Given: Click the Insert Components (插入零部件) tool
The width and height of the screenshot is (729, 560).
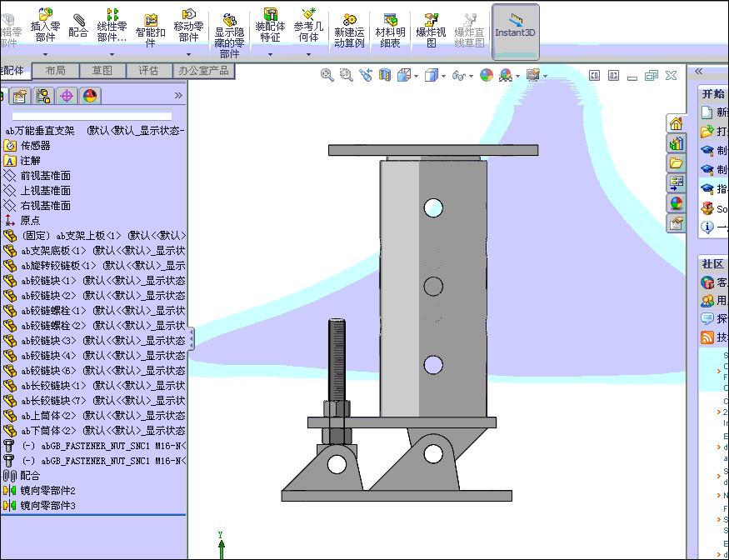Looking at the screenshot, I should tap(45, 26).
